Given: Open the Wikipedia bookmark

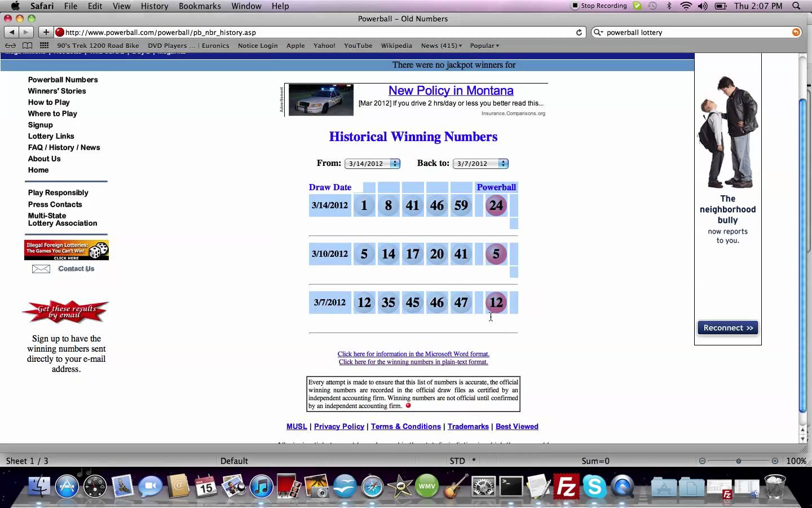Looking at the screenshot, I should click(396, 46).
